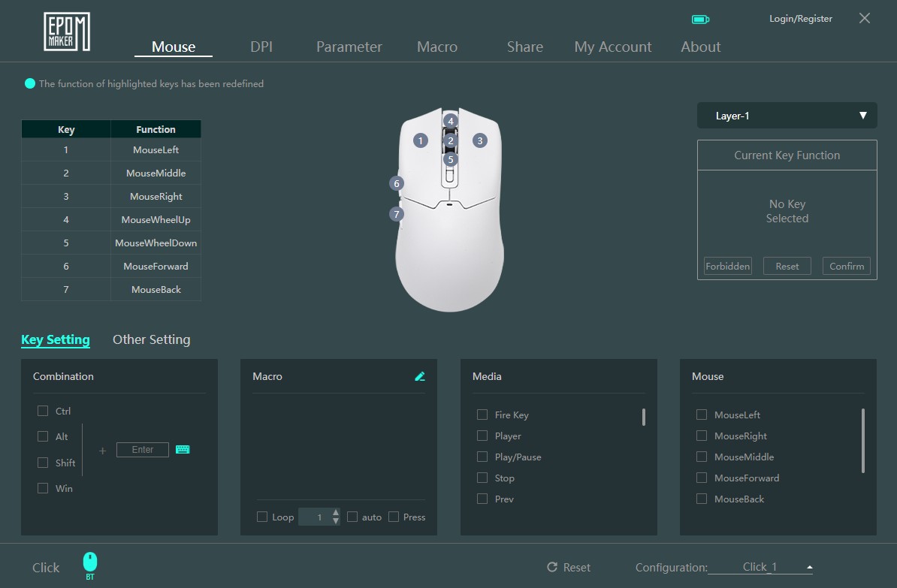The width and height of the screenshot is (897, 588).
Task: Select side button marker 6
Action: coord(397,183)
